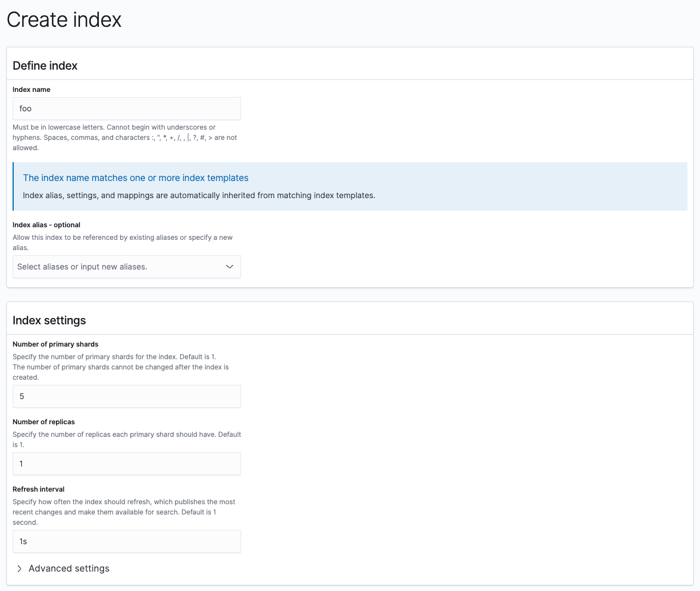Click the Advanced settings disclosure arrow
The width and height of the screenshot is (700, 591).
click(x=19, y=568)
